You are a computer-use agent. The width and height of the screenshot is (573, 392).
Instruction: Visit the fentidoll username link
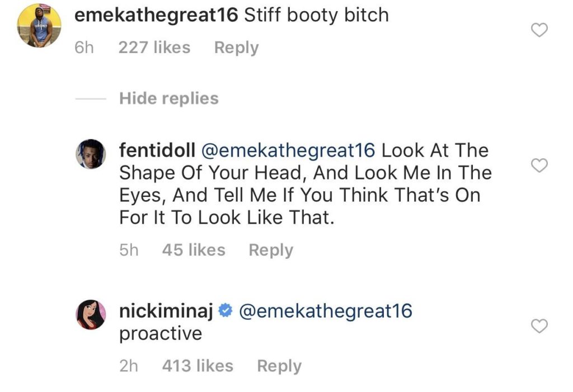point(157,150)
